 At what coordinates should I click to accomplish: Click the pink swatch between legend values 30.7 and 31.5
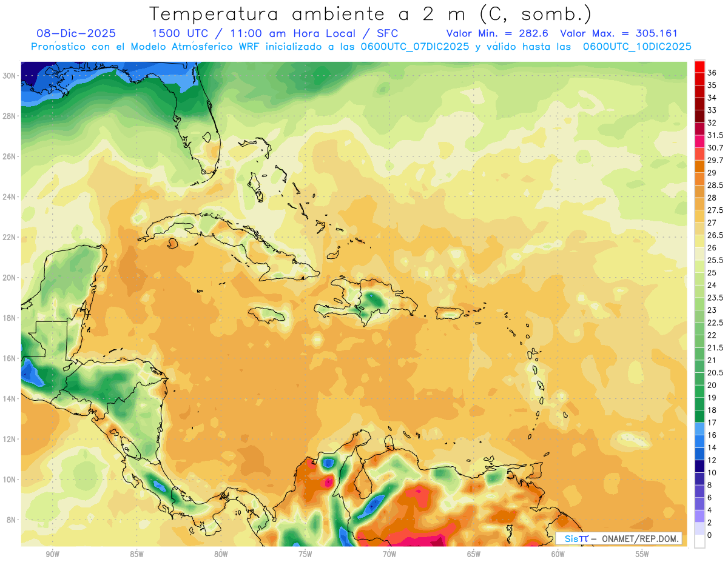coord(699,141)
